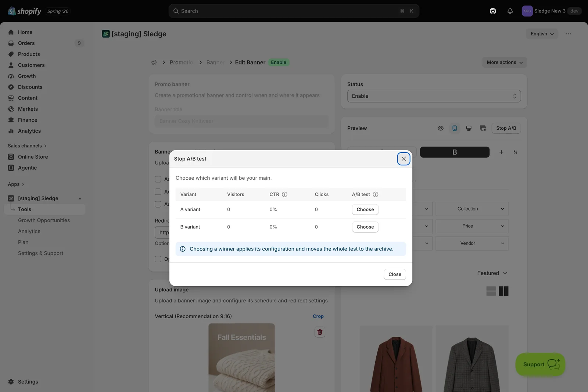This screenshot has height=392, width=588.
Task: Open the Sledge New 3 account menu
Action: point(551,11)
